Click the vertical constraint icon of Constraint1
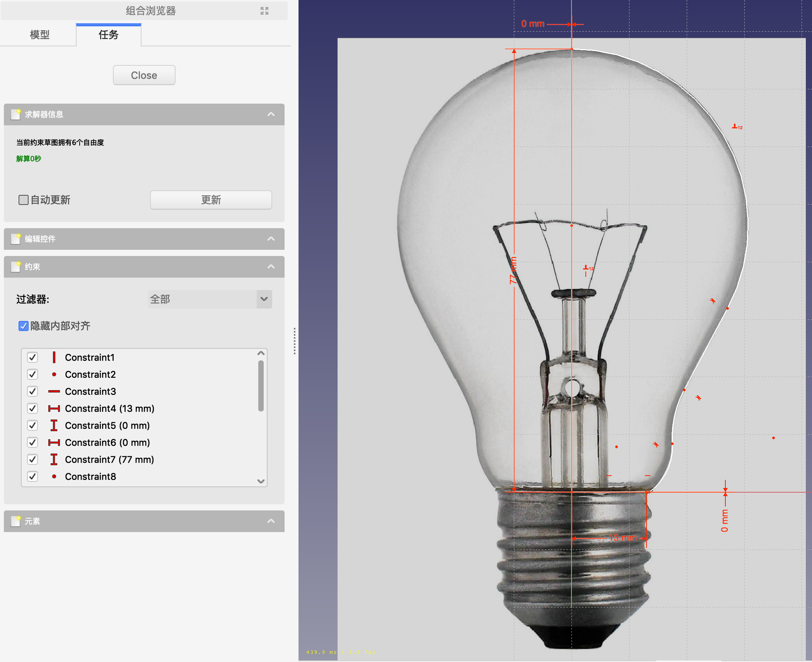The width and height of the screenshot is (812, 662). tap(54, 357)
